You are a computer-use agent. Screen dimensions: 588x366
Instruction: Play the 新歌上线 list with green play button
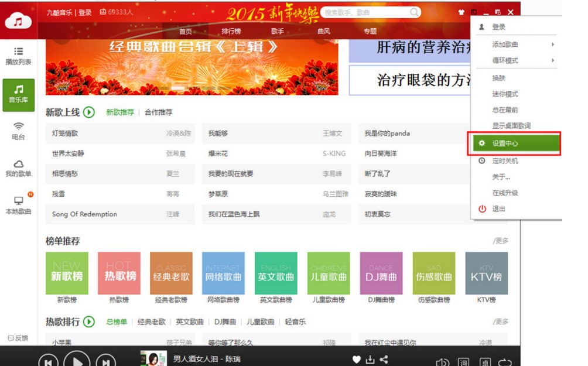(x=89, y=112)
